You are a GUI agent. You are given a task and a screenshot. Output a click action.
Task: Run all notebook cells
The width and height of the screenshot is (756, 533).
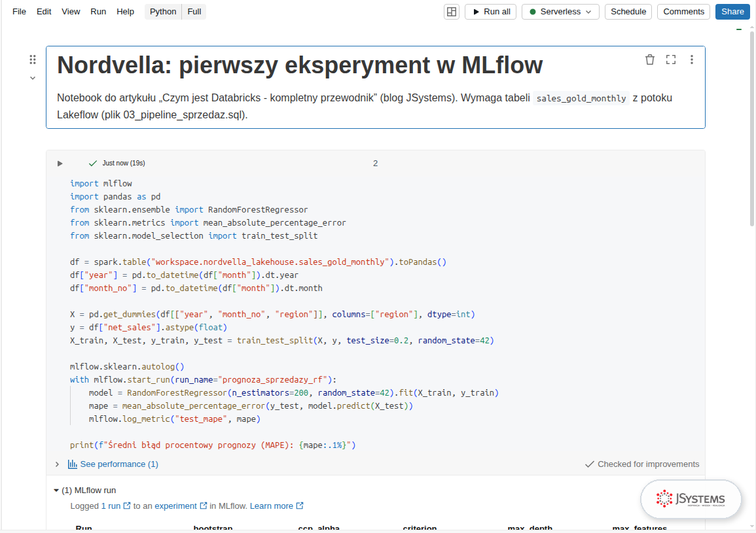click(491, 12)
